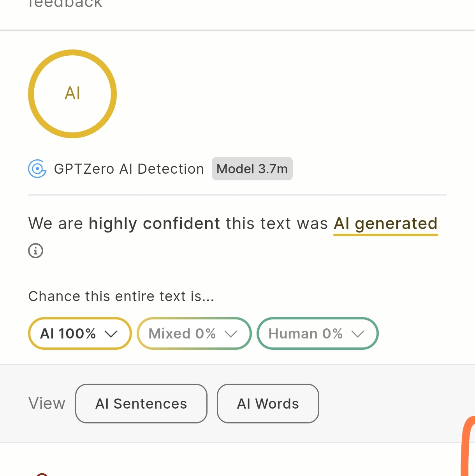Switch the view to AI Words
The image size is (475, 476).
(268, 404)
